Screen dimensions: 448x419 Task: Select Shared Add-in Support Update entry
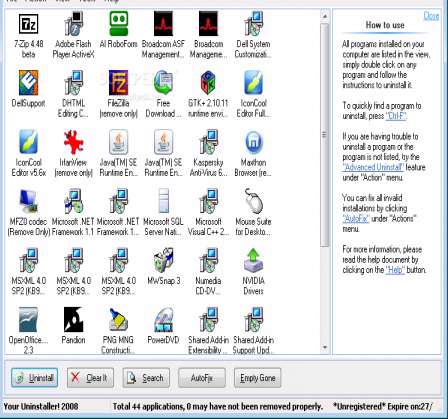253,331
